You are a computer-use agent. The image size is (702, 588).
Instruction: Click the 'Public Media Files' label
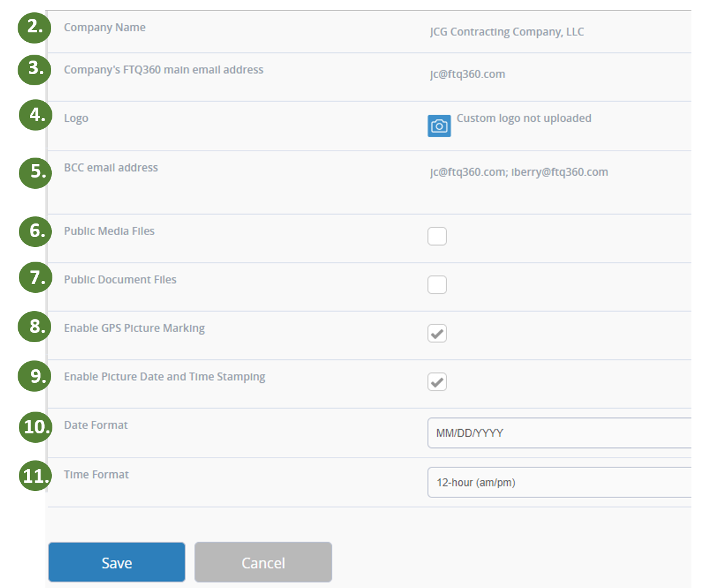pos(109,231)
